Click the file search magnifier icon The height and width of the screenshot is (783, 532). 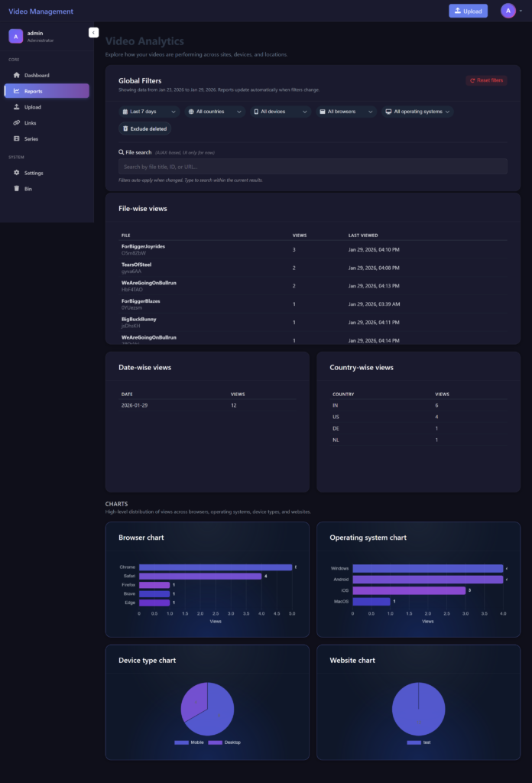click(x=121, y=152)
